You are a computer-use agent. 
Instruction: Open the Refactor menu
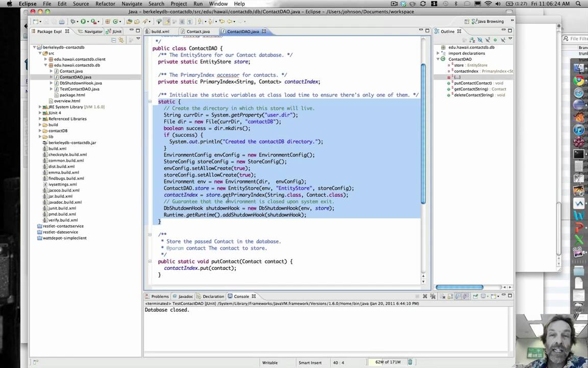[105, 4]
